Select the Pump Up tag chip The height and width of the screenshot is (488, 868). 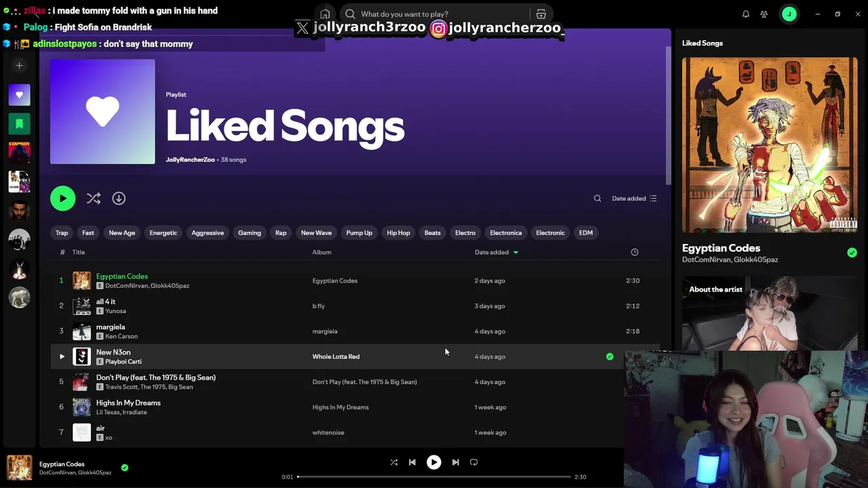point(359,232)
